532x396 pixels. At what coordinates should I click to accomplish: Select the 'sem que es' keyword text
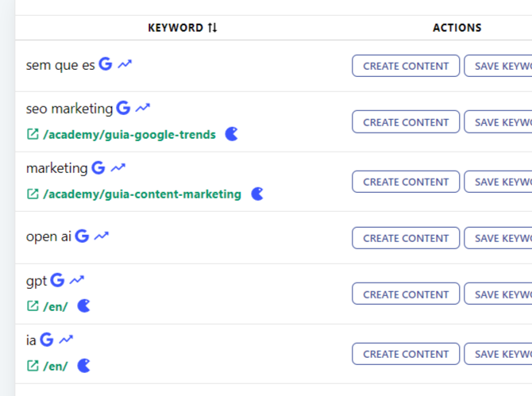tap(60, 65)
